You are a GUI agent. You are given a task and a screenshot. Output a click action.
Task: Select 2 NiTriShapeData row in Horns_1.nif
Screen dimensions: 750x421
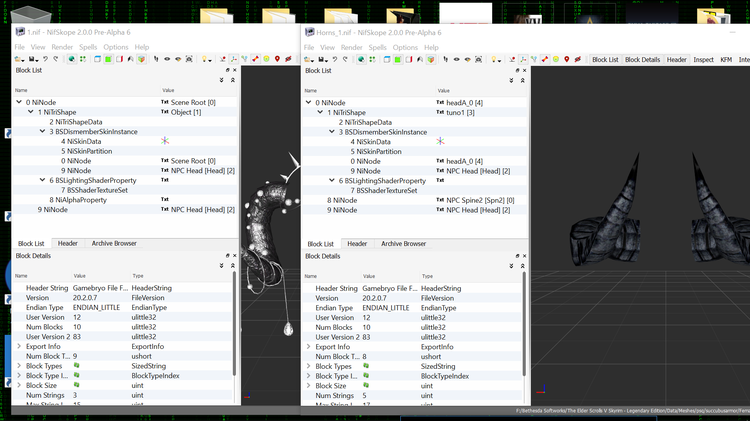(x=415, y=122)
